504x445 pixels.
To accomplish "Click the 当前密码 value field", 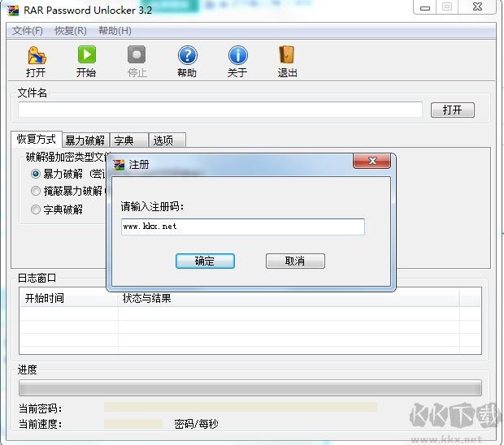I will tap(241, 407).
